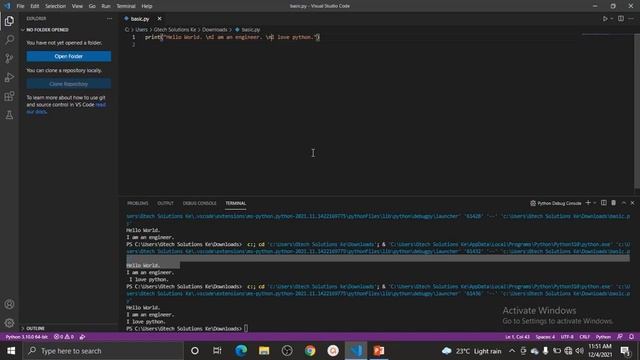This screenshot has height=360, width=640.
Task: Open the new terminal launch profile dropdown
Action: click(x=595, y=203)
